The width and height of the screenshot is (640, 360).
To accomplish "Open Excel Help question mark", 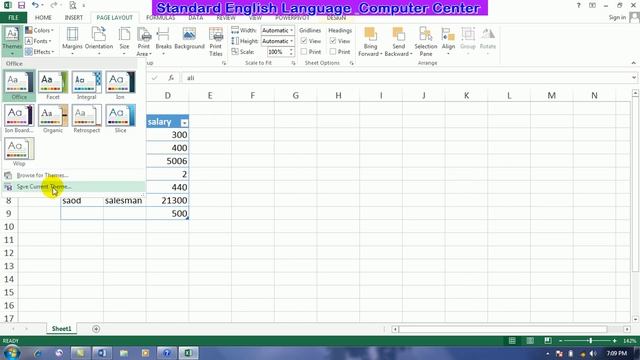I will [578, 5].
